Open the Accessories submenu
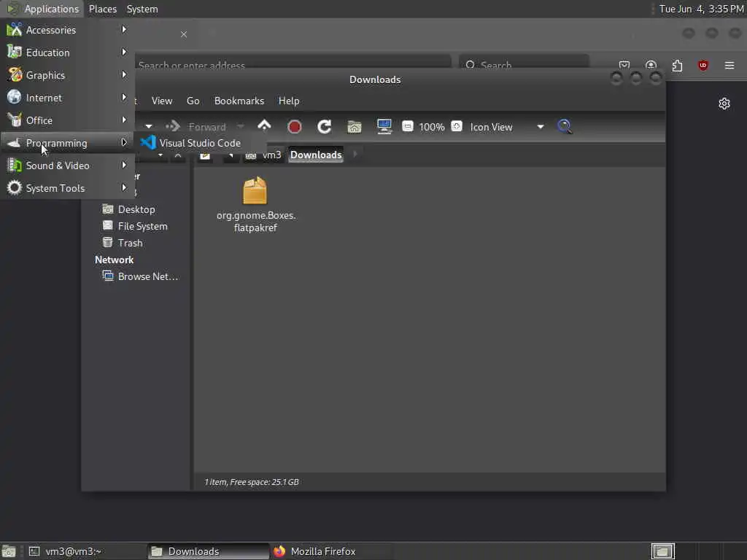The image size is (747, 560). (x=67, y=30)
